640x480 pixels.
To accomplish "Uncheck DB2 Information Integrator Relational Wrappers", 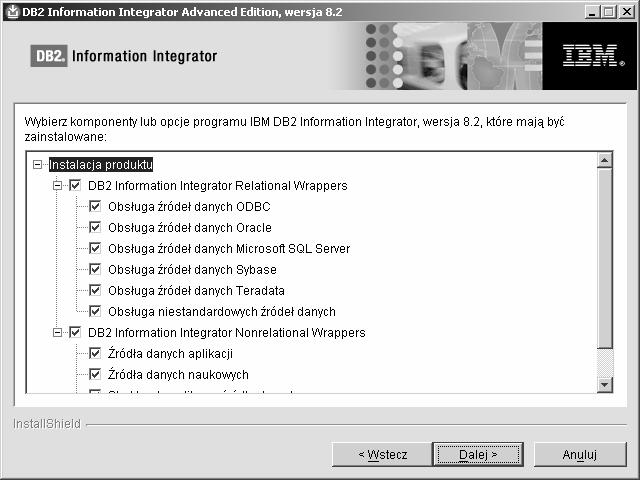I will 75,185.
